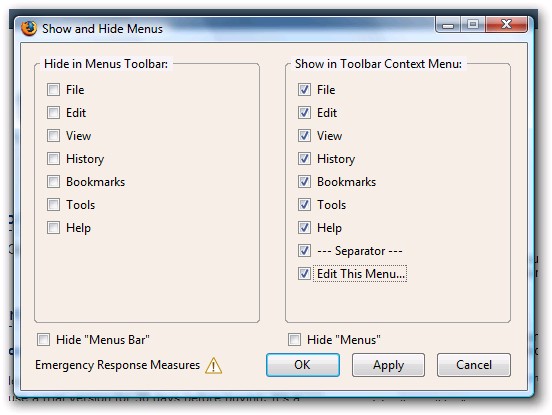The width and height of the screenshot is (552, 415).
Task: Open Emergency Response Measures link
Action: 118,365
